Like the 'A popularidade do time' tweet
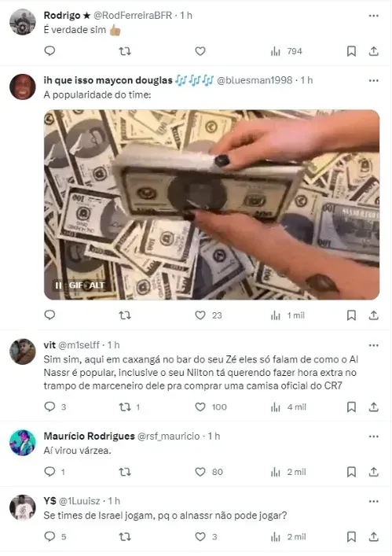This screenshot has width=392, height=556. (200, 315)
